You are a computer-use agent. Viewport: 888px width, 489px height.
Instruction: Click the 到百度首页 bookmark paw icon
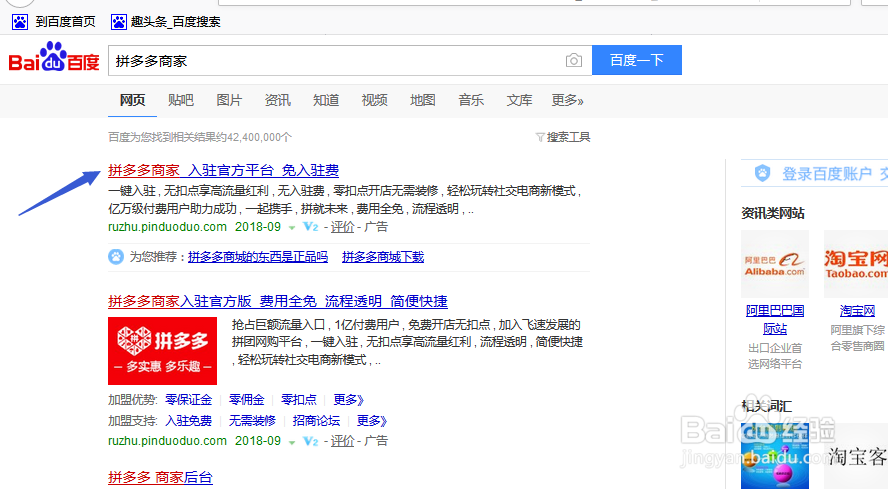pyautogui.click(x=20, y=22)
